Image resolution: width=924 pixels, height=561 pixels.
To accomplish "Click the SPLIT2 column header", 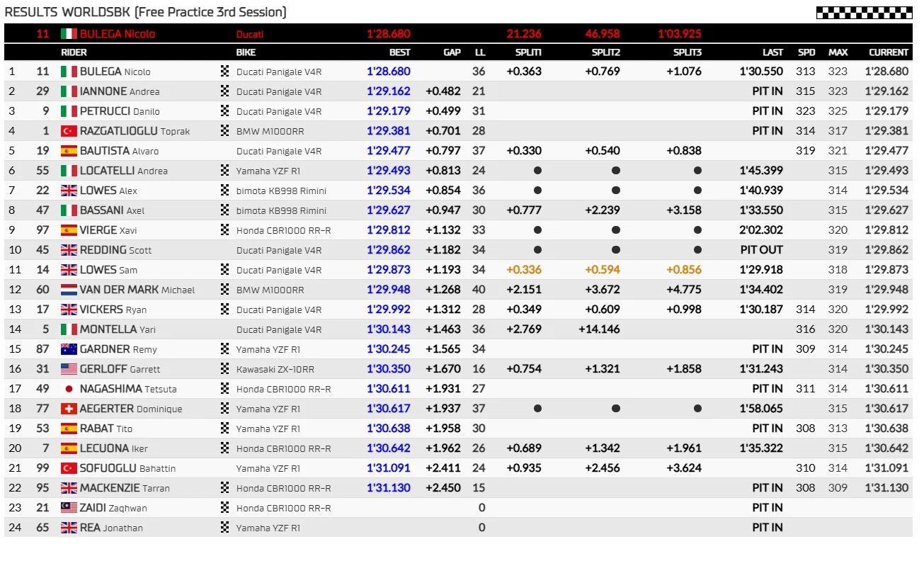I will (x=605, y=52).
